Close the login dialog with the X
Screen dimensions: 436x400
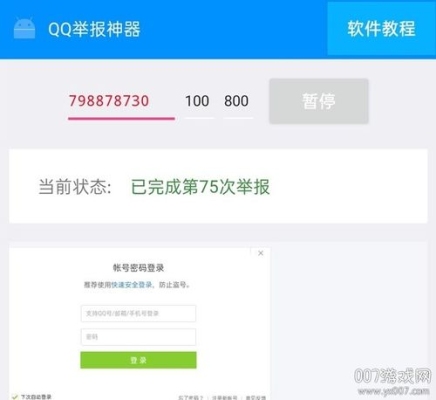click(x=261, y=253)
